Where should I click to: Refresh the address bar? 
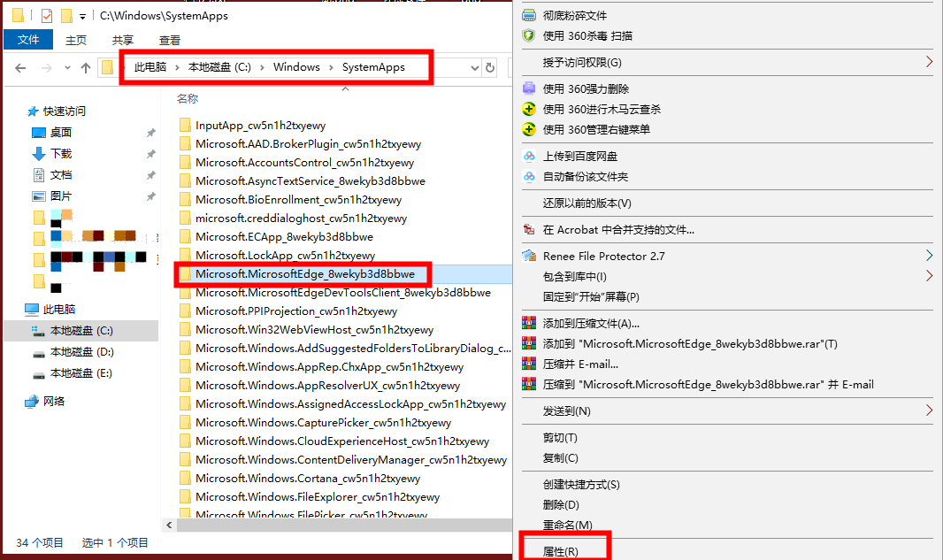pos(490,68)
